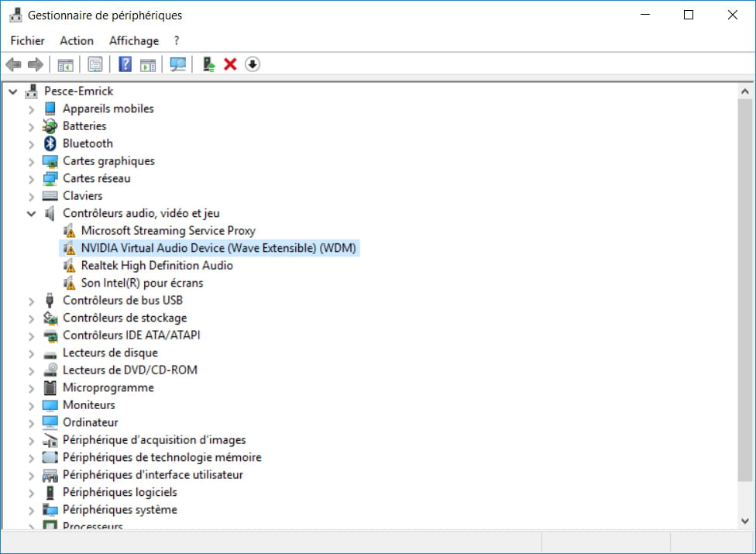Select Contrôleurs IDE ATA/ATAPI label
The height and width of the screenshot is (554, 756).
(132, 335)
